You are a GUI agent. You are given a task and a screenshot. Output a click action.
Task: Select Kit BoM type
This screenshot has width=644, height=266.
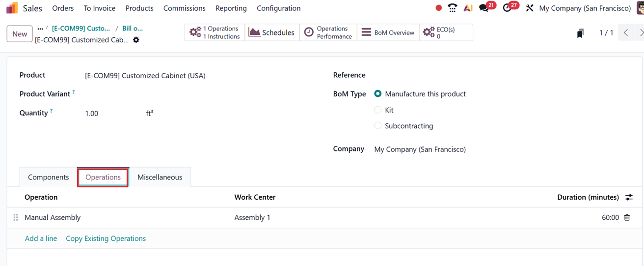(378, 110)
